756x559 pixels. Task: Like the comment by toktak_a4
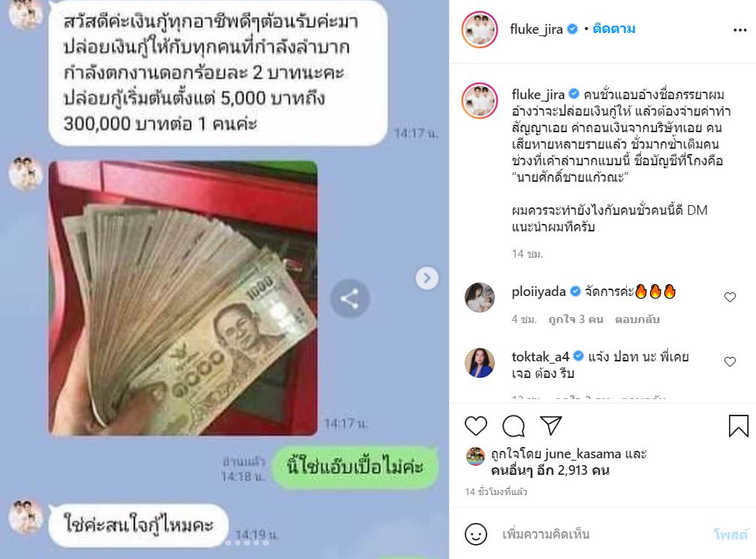pos(730,361)
